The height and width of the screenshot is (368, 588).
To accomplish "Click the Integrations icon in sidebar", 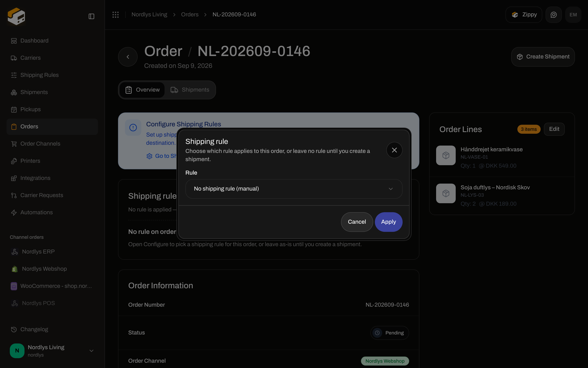I will 14,178.
